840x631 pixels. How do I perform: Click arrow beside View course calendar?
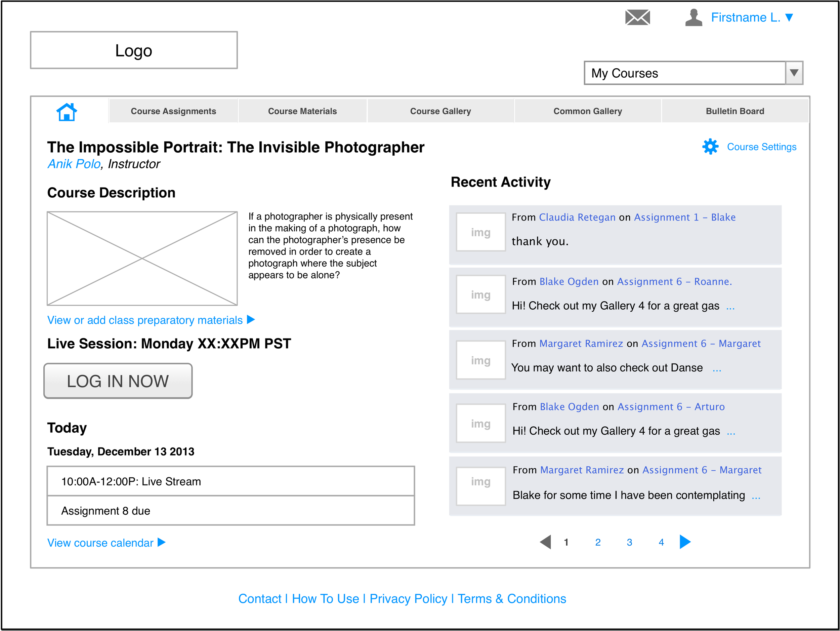point(161,542)
